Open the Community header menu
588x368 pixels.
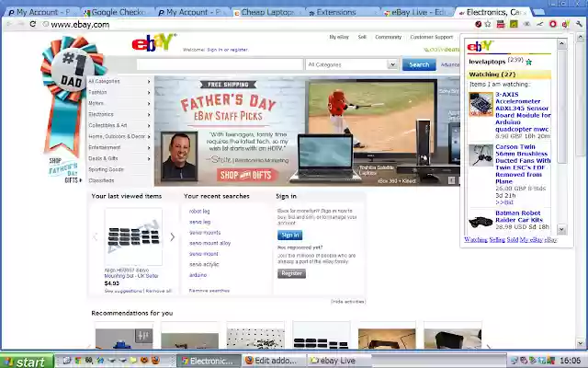click(388, 37)
